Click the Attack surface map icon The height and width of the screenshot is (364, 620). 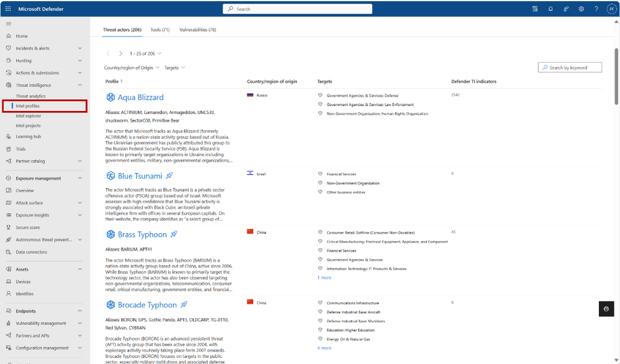click(x=9, y=203)
